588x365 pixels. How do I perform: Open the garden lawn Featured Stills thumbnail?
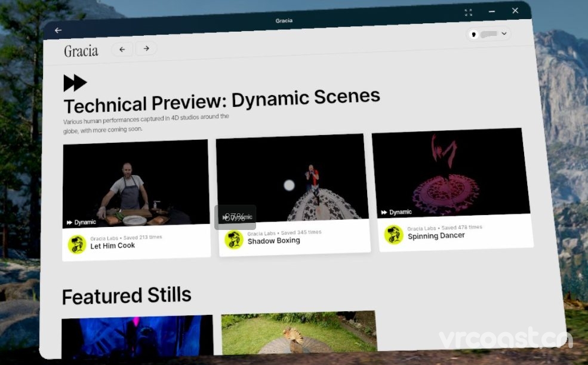[298, 333]
